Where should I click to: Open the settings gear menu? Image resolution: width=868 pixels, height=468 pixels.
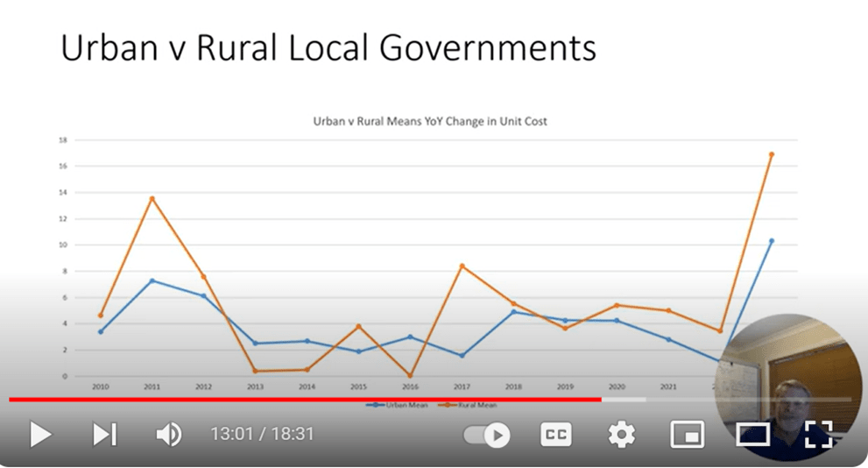(622, 434)
